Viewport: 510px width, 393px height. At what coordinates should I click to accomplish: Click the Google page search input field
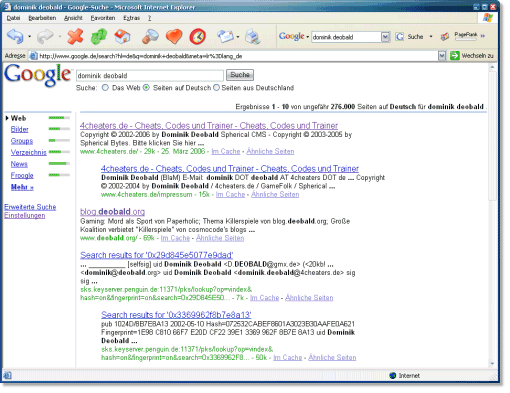pyautogui.click(x=150, y=76)
